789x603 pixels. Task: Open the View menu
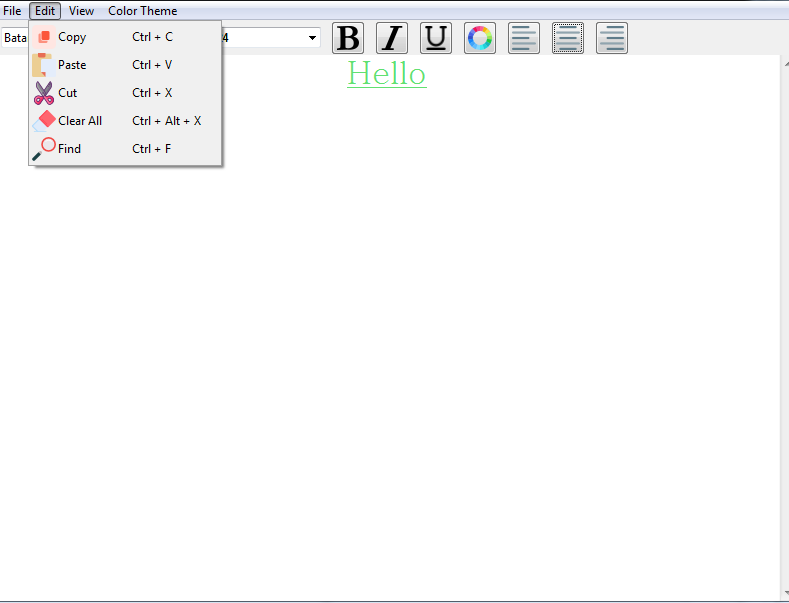pyautogui.click(x=82, y=11)
